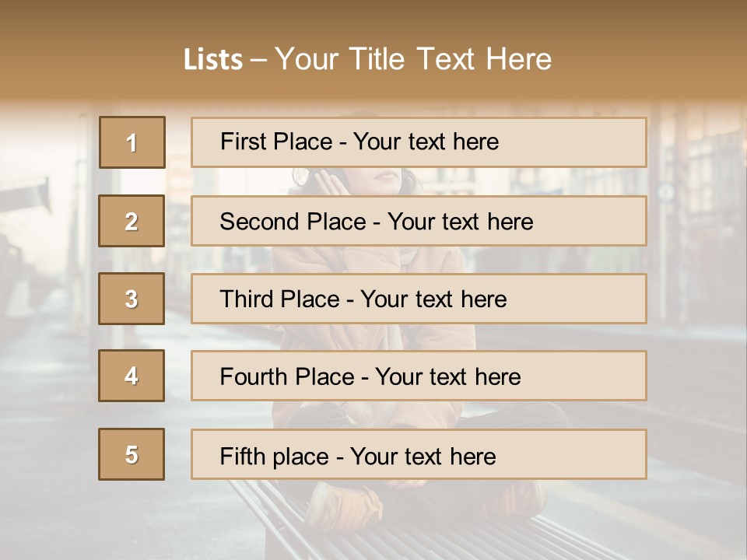747x560 pixels.
Task: Select the number 2 square
Action: tap(132, 221)
